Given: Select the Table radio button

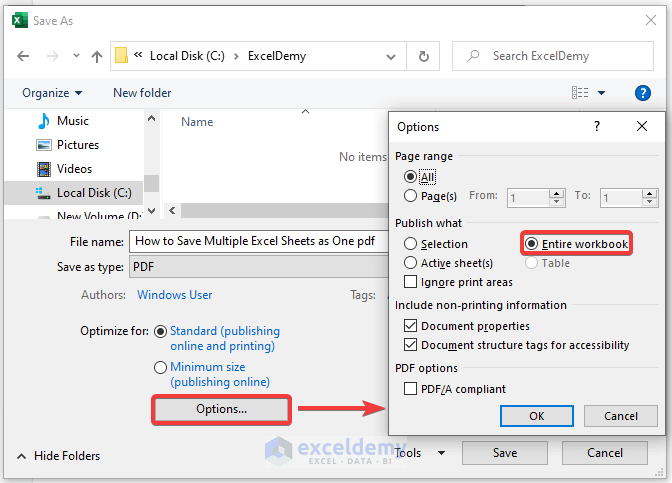Looking at the screenshot, I should click(x=531, y=263).
